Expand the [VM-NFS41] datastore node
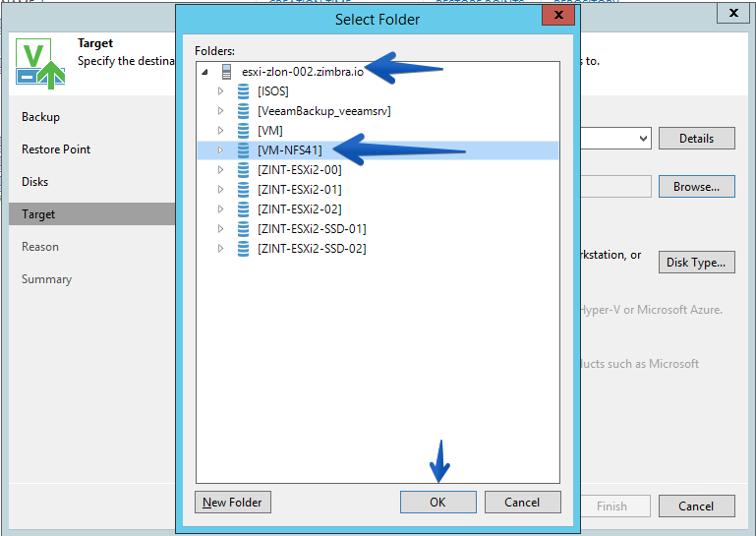The height and width of the screenshot is (536, 756). [x=220, y=150]
